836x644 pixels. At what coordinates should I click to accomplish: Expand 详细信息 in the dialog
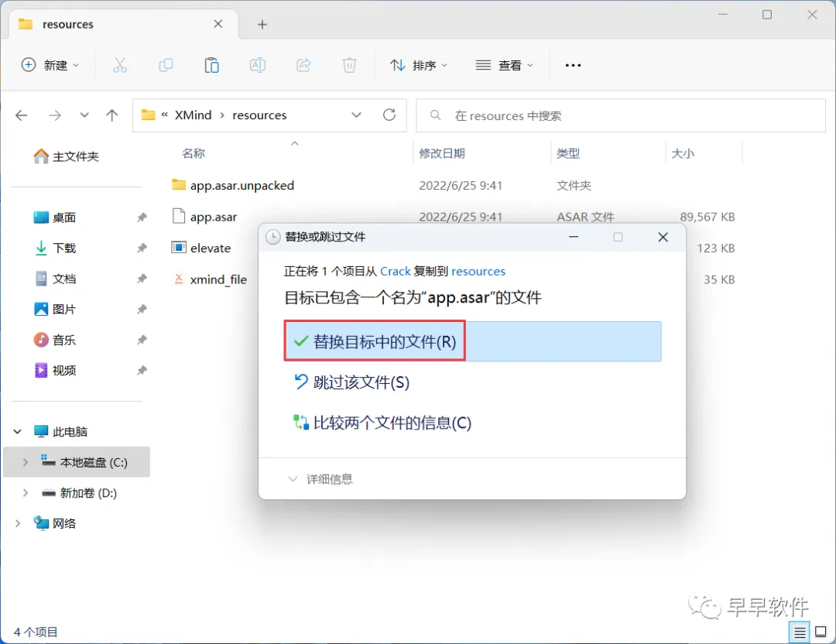[320, 479]
